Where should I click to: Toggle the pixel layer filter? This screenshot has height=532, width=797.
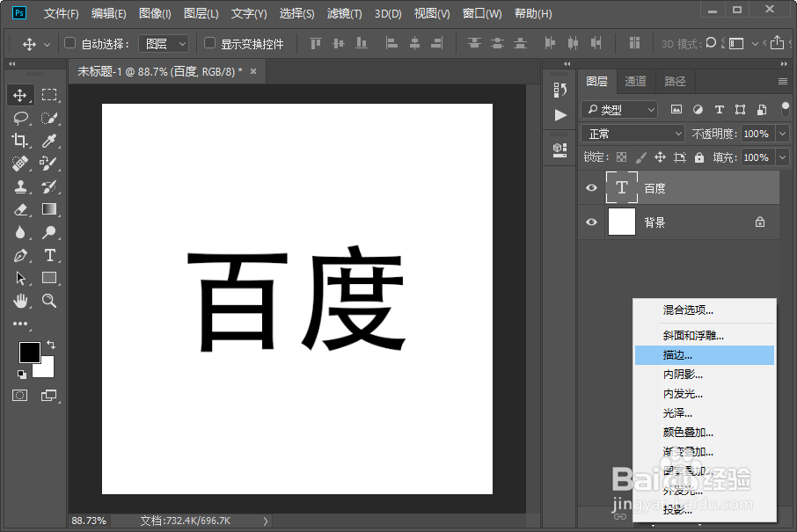coord(676,109)
